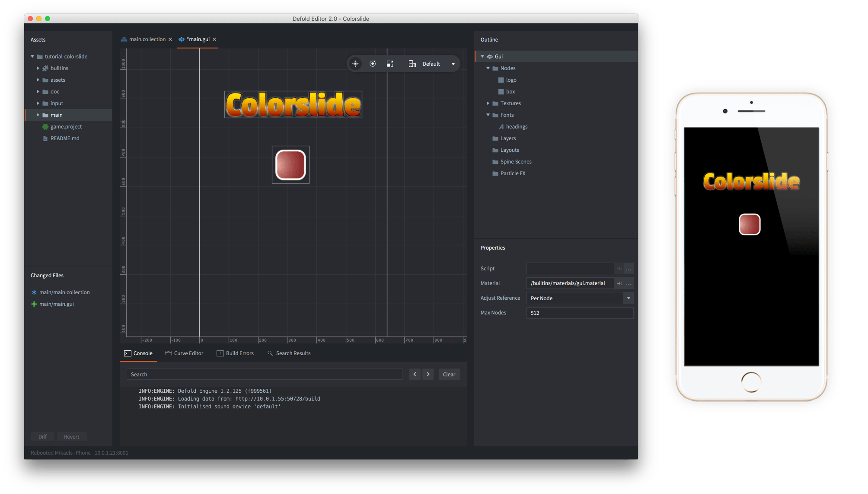This screenshot has width=868, height=494.
Task: Open the Adjust Reference 'Per Node' dropdown
Action: click(x=629, y=298)
